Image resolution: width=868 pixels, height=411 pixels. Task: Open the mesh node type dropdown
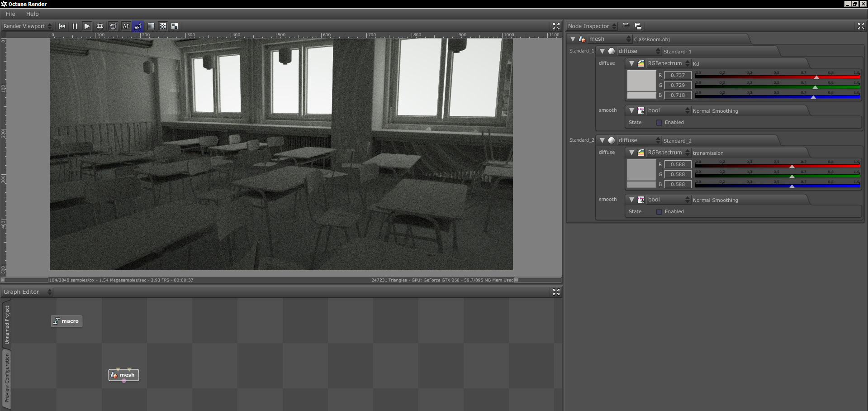coord(609,39)
